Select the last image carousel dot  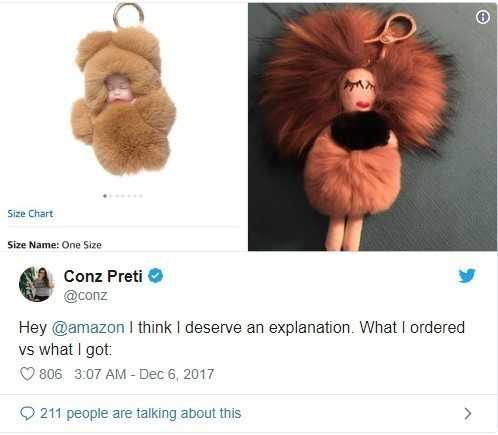click(141, 196)
